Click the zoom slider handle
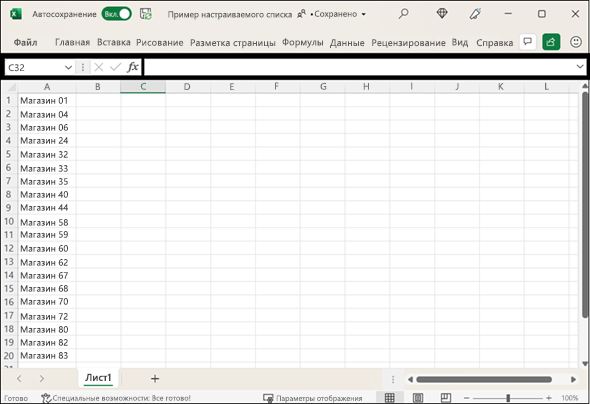This screenshot has height=404, width=590. (508, 398)
